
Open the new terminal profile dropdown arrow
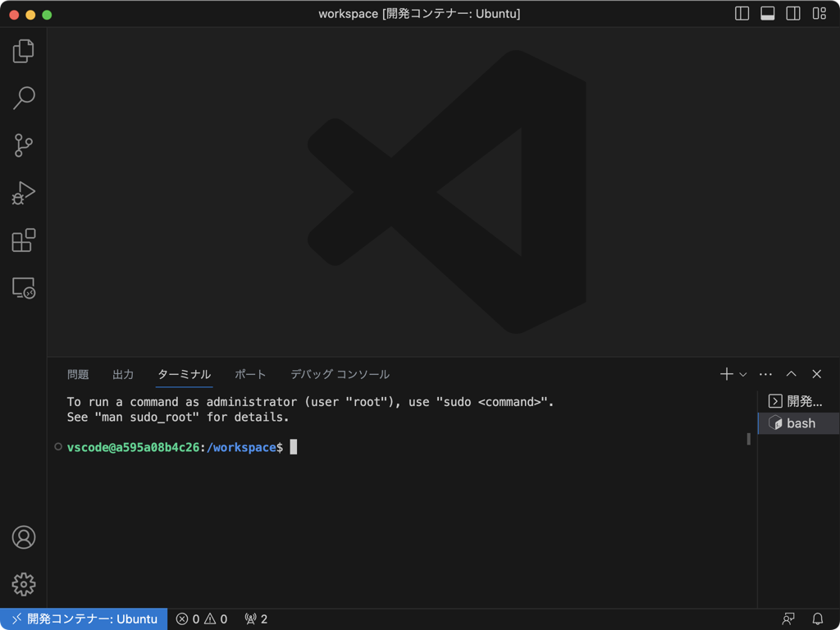[743, 374]
